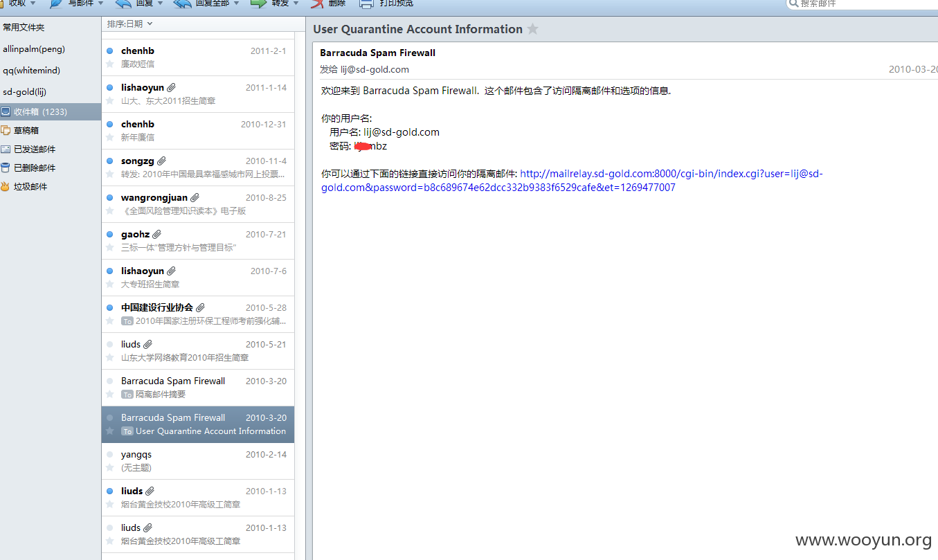Open the dropdown arrow next to 回复

pyautogui.click(x=161, y=3)
